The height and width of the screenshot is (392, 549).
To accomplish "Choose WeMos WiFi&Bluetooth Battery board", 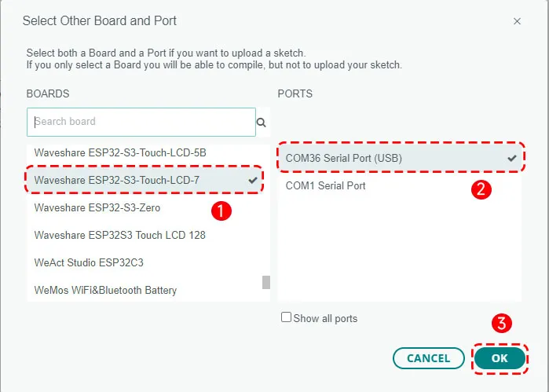I will click(x=105, y=290).
